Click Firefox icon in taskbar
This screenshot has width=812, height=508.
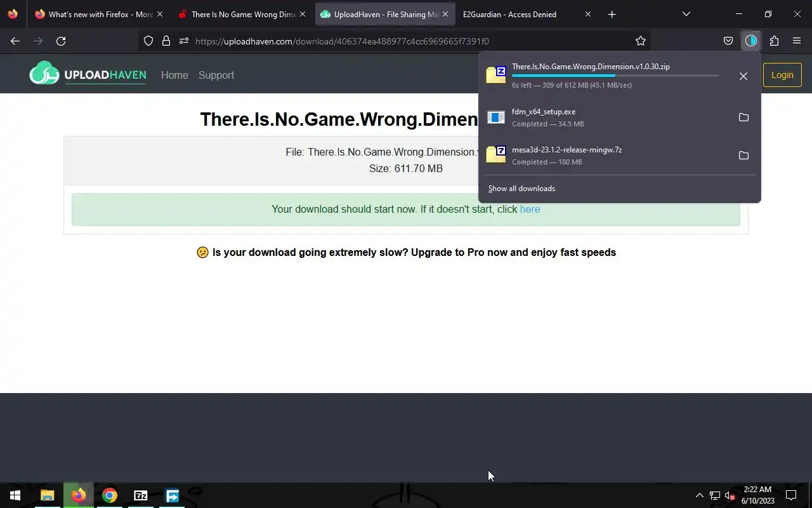[x=79, y=495]
